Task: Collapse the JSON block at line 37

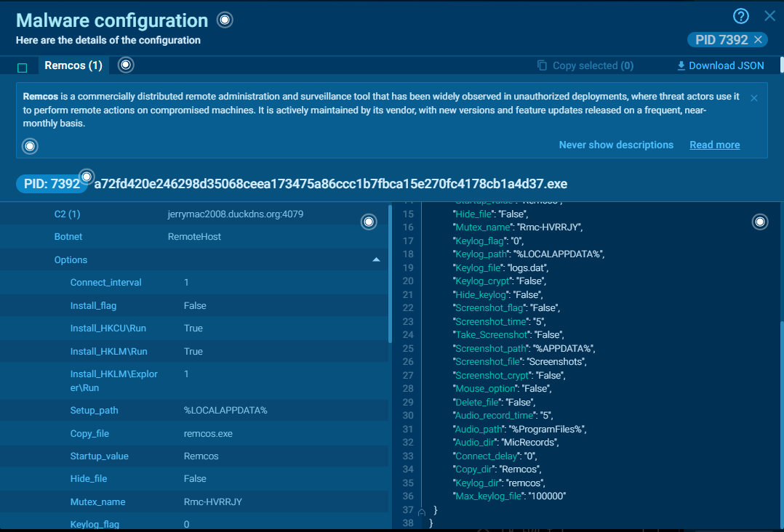Action: [422, 512]
